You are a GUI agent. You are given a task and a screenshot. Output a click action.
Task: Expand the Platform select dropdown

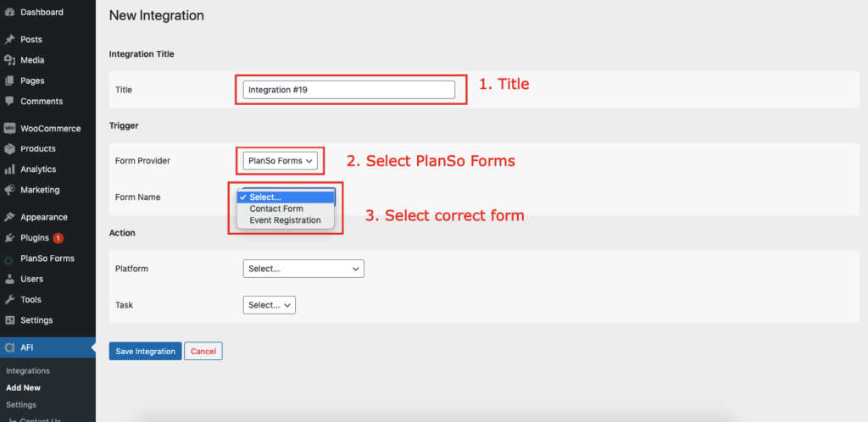pyautogui.click(x=303, y=269)
